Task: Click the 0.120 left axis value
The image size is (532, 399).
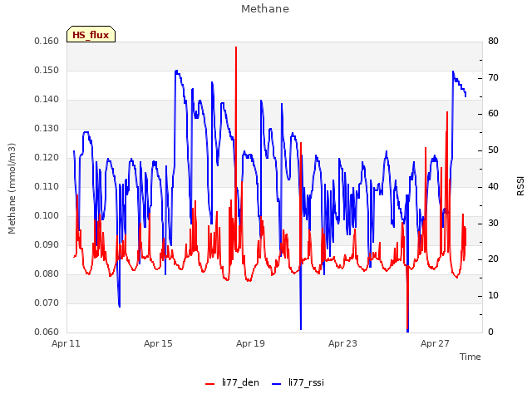Action: point(47,157)
